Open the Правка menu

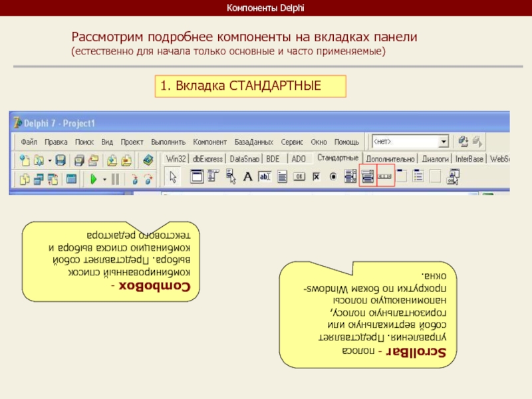(x=56, y=142)
